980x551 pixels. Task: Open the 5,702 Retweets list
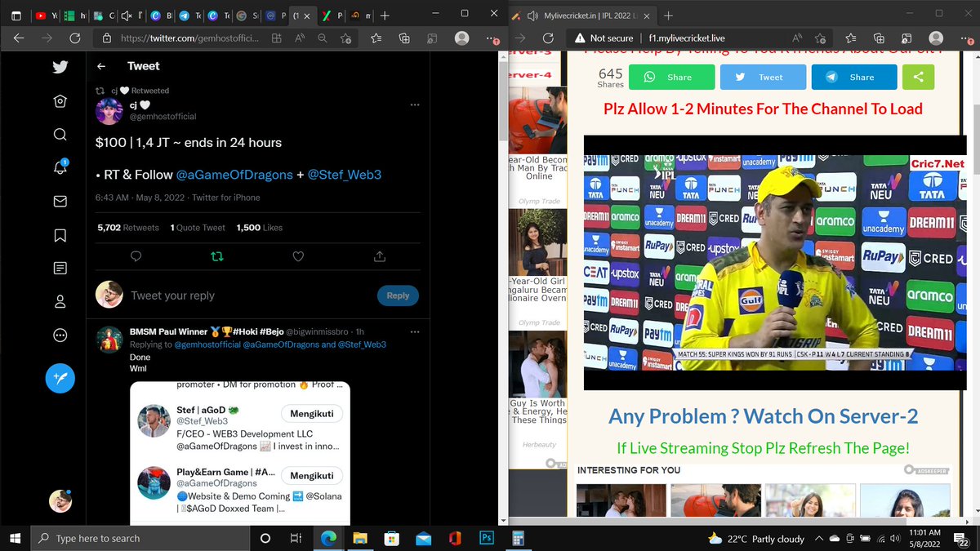click(x=128, y=228)
